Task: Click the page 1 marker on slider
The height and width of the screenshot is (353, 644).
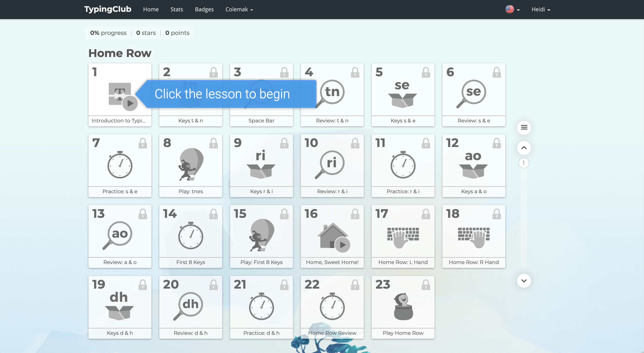Action: (x=524, y=163)
